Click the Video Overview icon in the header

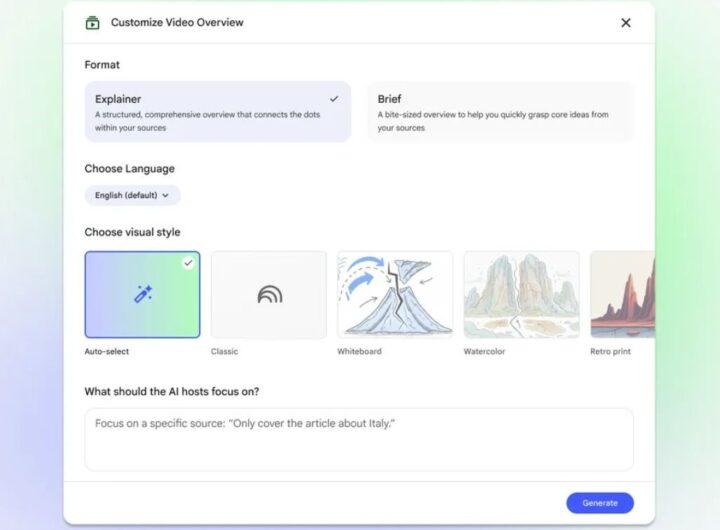(92, 23)
